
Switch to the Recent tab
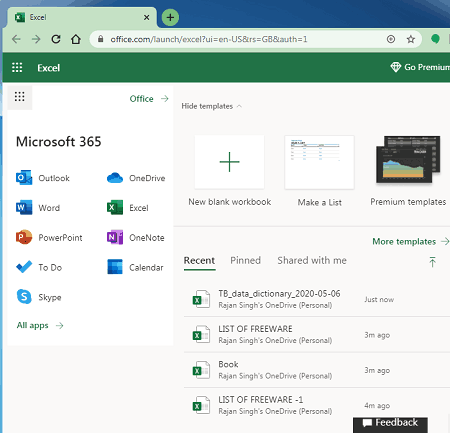pyautogui.click(x=199, y=260)
